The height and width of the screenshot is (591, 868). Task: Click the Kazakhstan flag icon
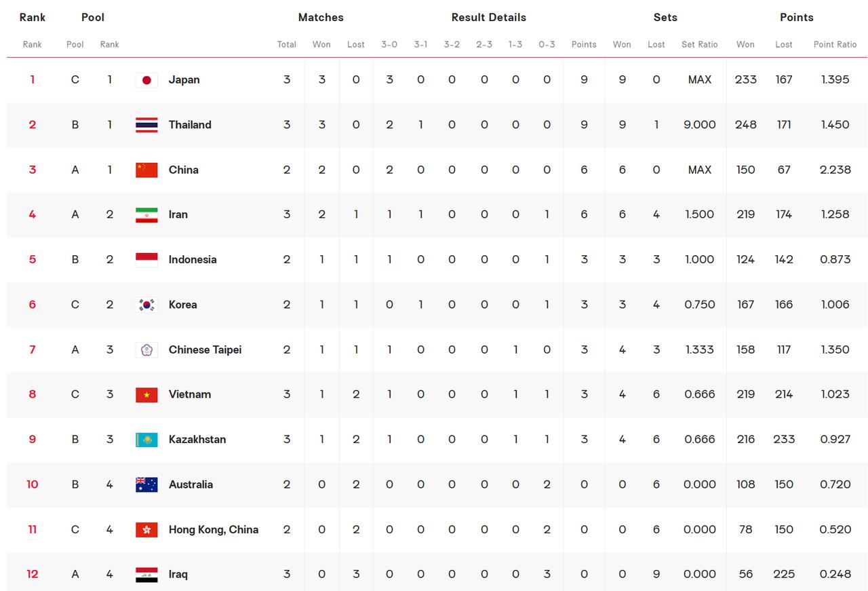click(x=146, y=440)
